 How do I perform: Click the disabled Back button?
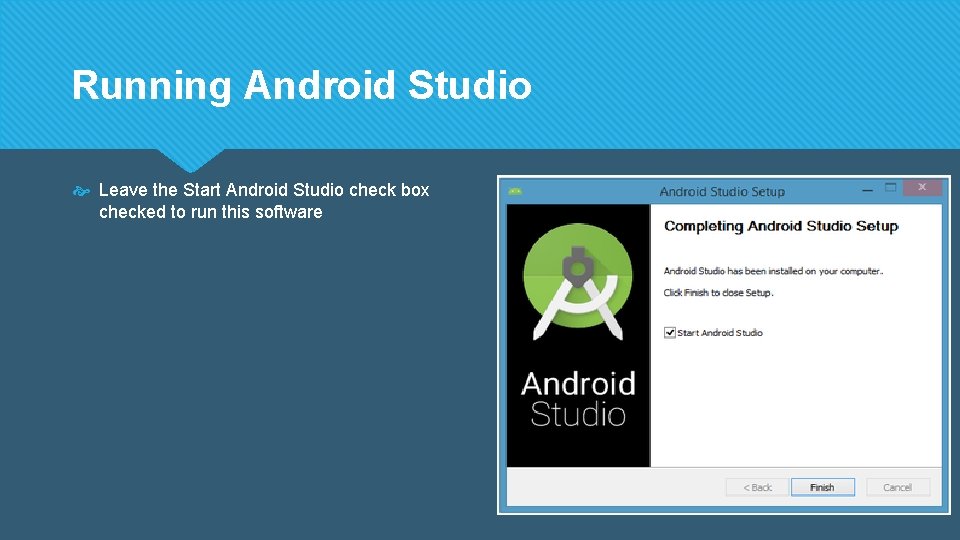click(x=757, y=487)
